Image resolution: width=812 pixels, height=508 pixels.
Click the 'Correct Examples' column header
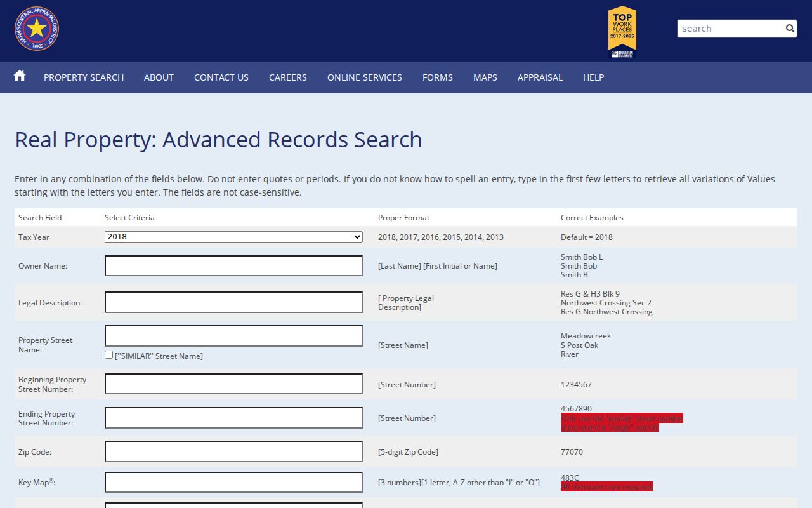[592, 218]
